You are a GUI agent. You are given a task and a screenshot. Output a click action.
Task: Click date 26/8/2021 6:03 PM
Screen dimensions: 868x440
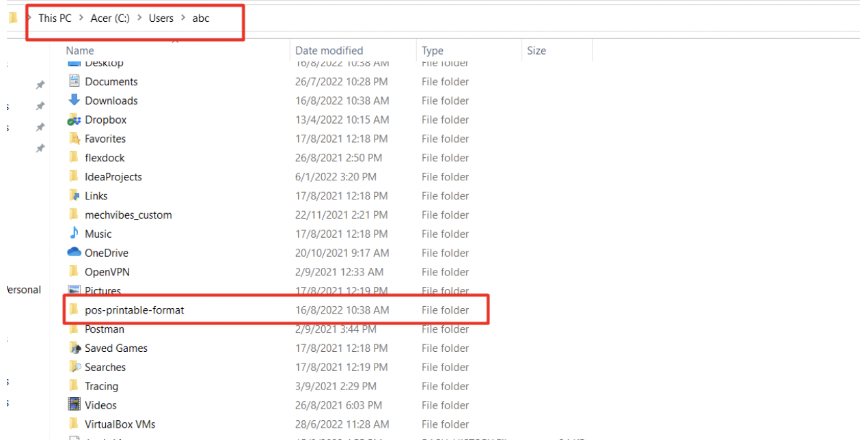click(x=338, y=405)
